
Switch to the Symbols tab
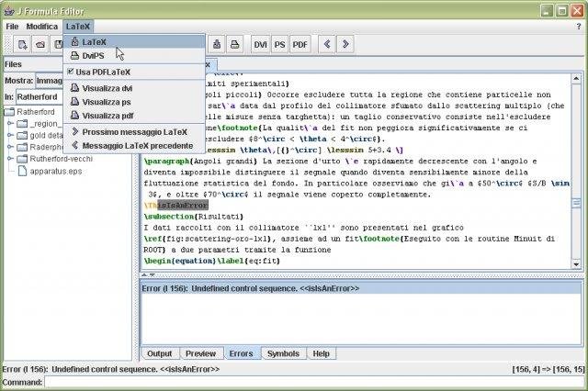pyautogui.click(x=282, y=353)
